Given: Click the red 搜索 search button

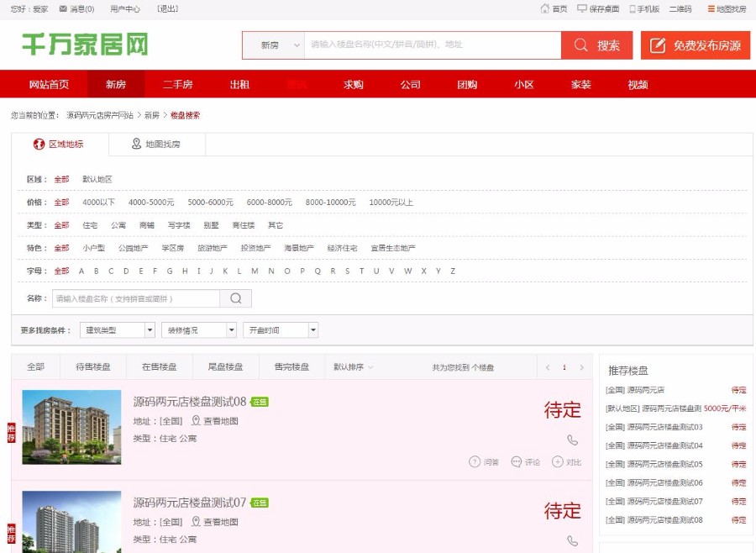Looking at the screenshot, I should 597,45.
